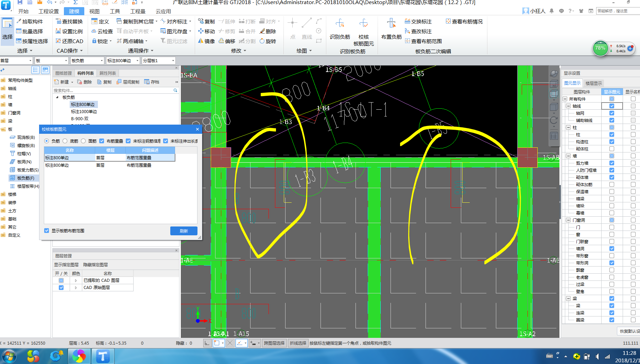Click the 批量选择 batch select tool
Viewport: 640px width, 364px height.
[30, 31]
